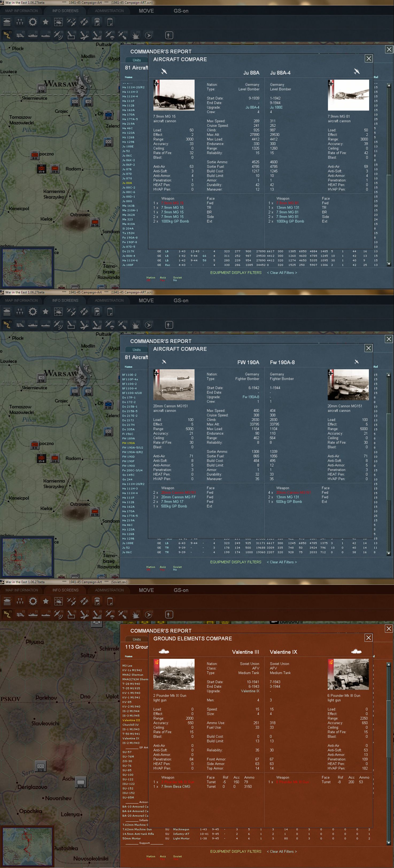The height and width of the screenshot is (868, 394).
Task: Toggle the Soviet filter in the FW 190A screen
Action: point(177,568)
